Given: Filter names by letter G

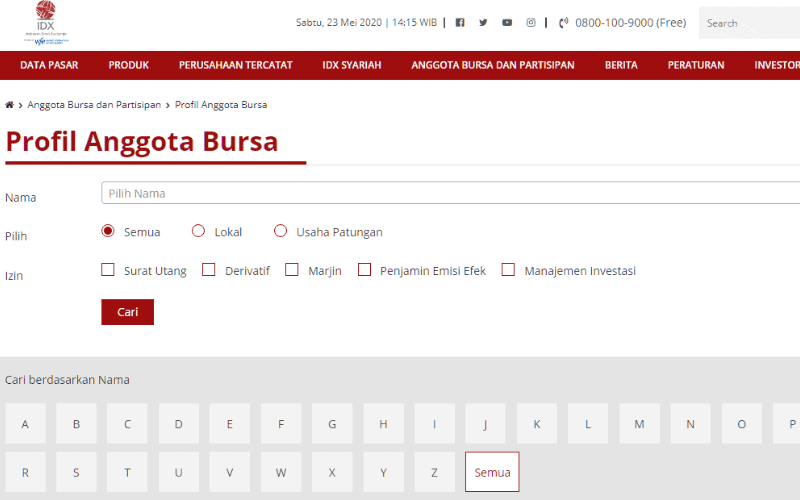Looking at the screenshot, I should coord(332,423).
